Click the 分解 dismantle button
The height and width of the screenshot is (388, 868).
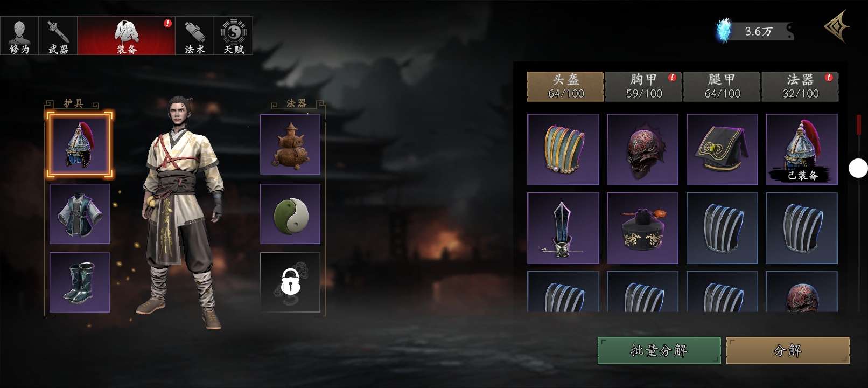788,350
